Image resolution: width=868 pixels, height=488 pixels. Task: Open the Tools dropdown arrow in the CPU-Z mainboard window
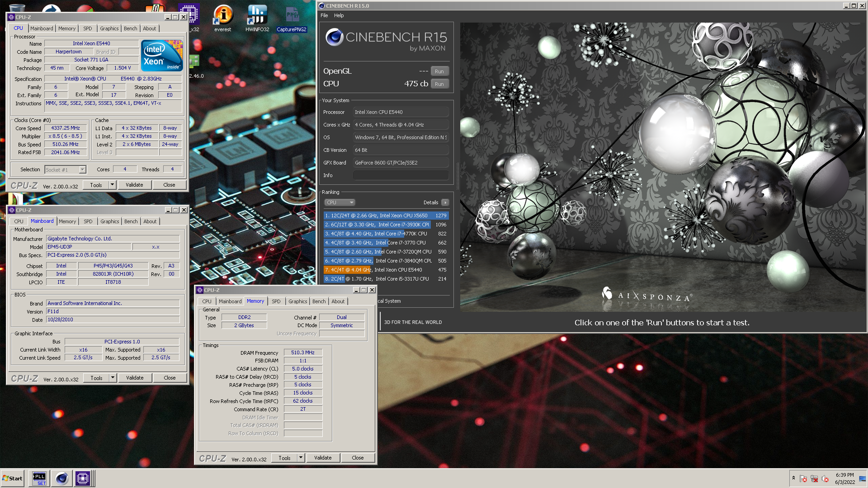[x=113, y=378]
